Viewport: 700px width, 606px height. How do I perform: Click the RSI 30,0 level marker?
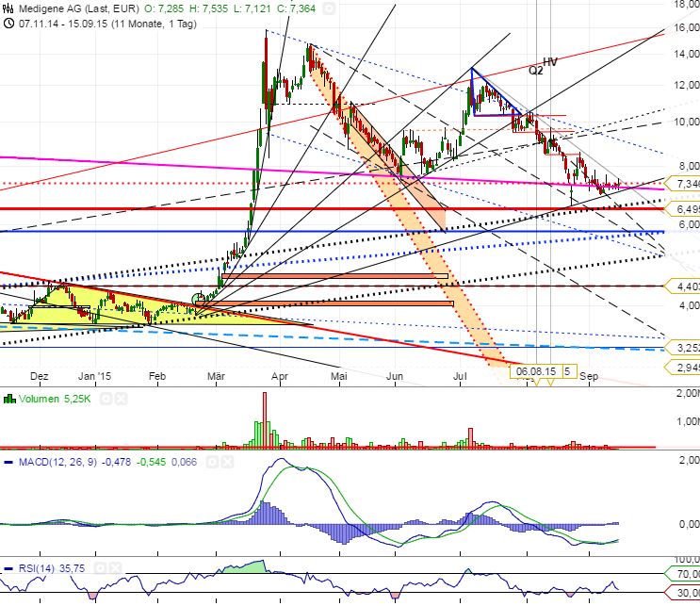tap(684, 593)
